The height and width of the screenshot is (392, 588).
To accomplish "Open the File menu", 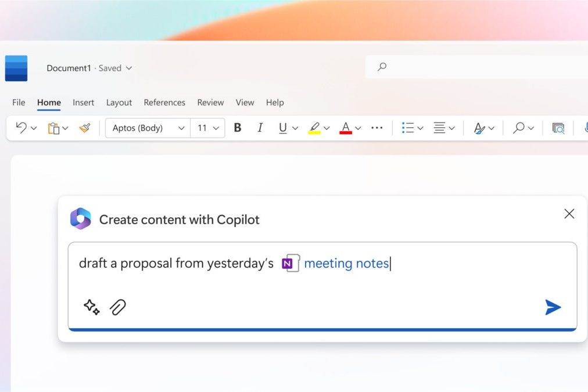I will pos(18,102).
